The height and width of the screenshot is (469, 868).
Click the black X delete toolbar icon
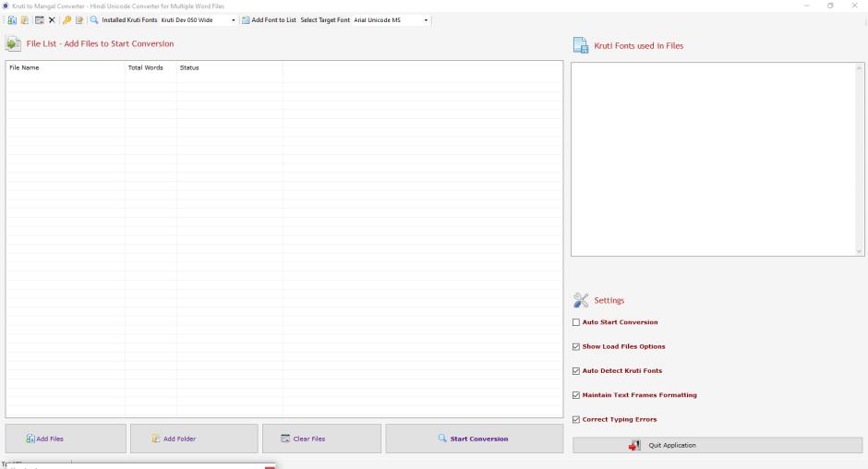pyautogui.click(x=52, y=20)
